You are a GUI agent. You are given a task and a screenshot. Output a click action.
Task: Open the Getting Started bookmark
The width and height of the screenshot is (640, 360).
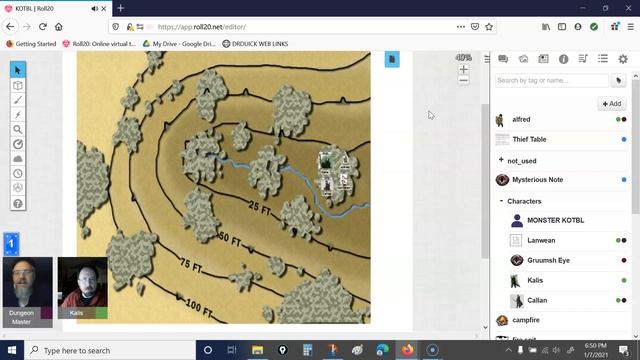coord(31,44)
